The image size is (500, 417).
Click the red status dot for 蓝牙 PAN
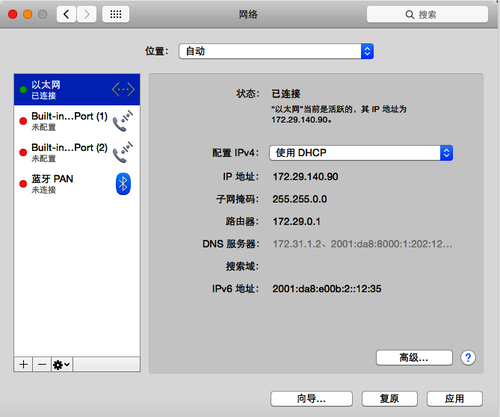pyautogui.click(x=23, y=184)
